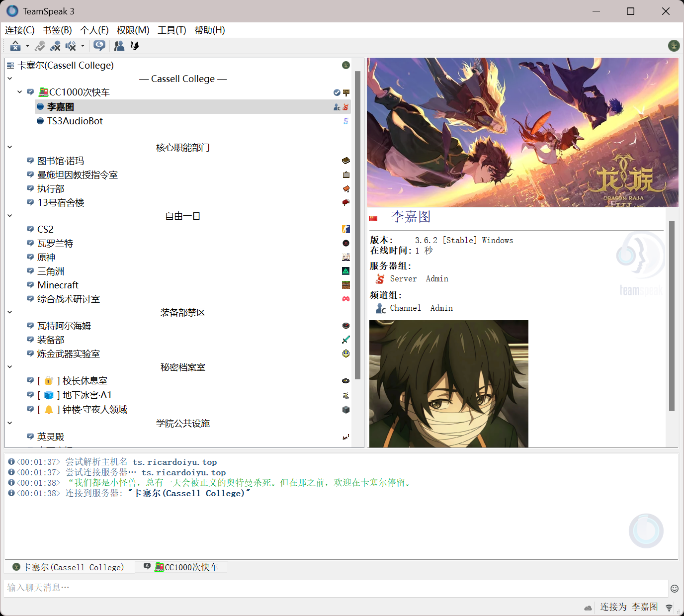Click the Server Admin group icon
This screenshot has width=684, height=616.
tap(380, 279)
